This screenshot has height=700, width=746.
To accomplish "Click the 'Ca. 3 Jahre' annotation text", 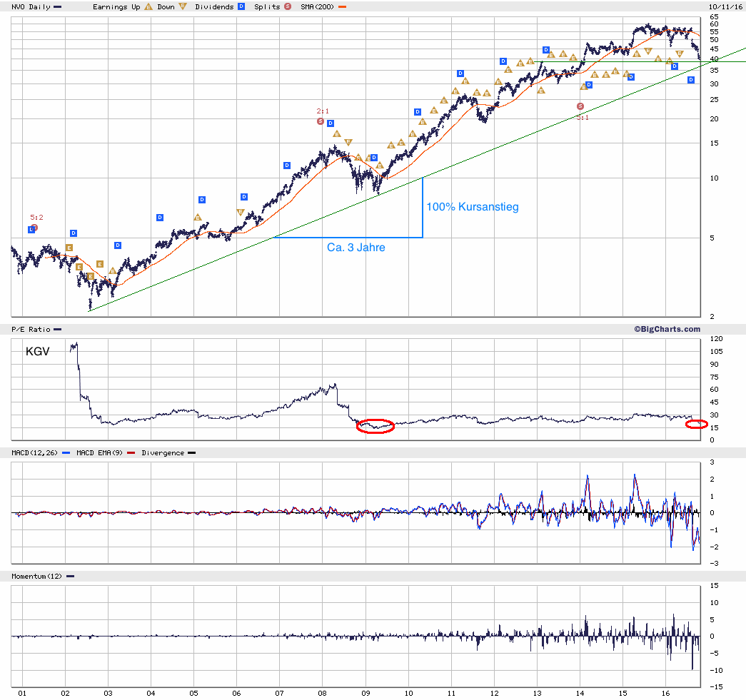I will (x=356, y=248).
